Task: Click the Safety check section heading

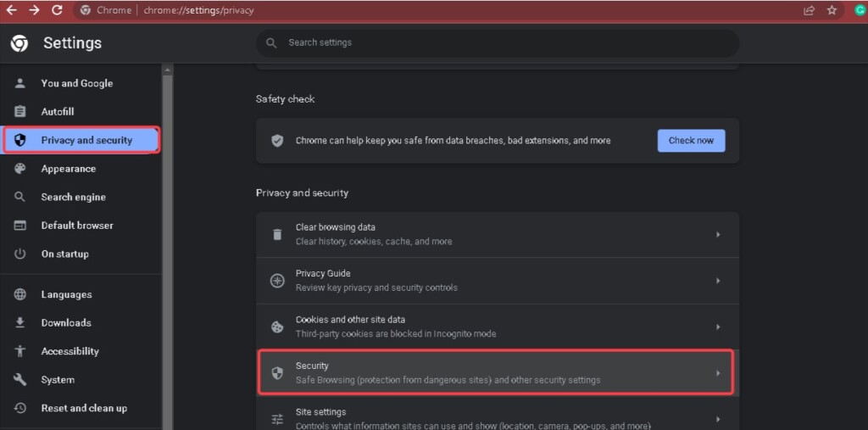Action: pyautogui.click(x=285, y=99)
